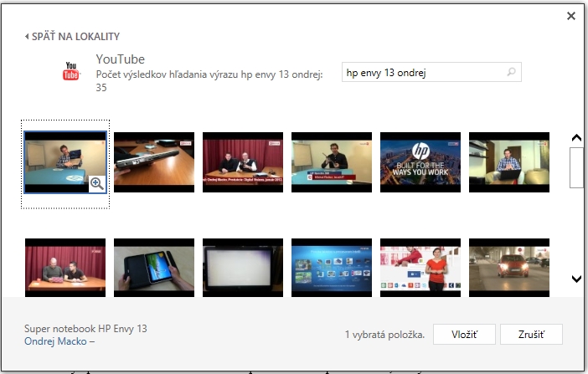The image size is (588, 374).
Task: Click the scrollbar thumb handle
Action: 576,167
